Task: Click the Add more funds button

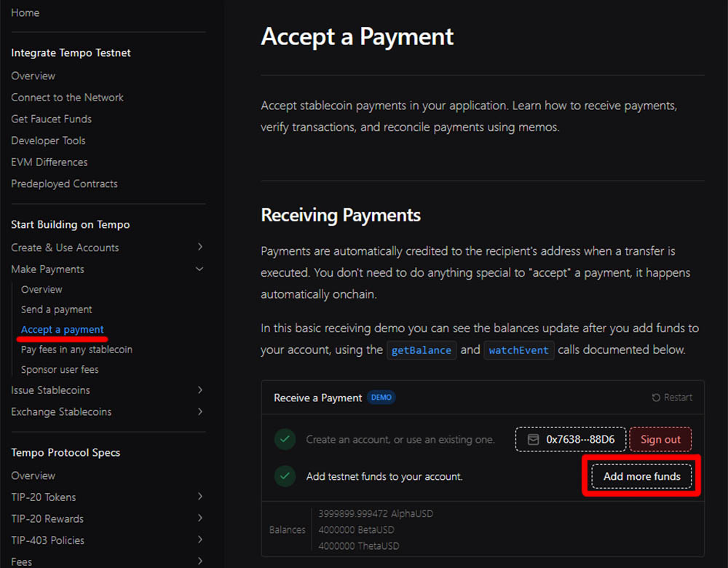Action: 641,476
